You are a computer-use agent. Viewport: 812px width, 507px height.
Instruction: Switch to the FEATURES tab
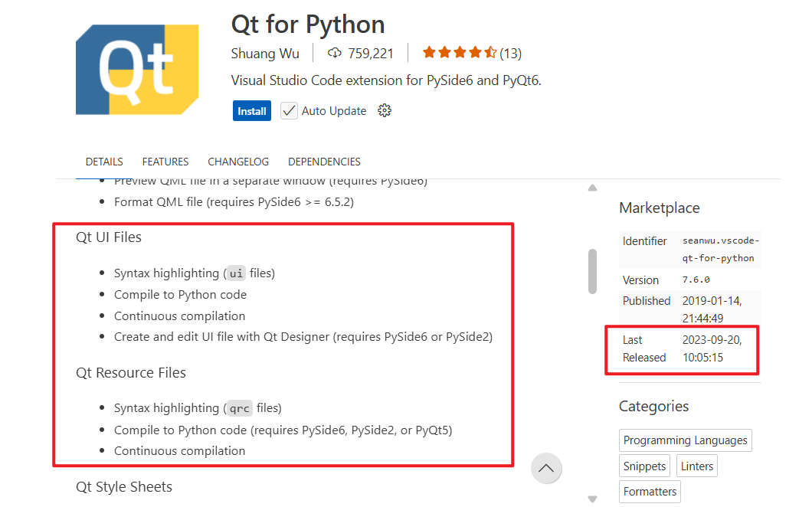[165, 162]
